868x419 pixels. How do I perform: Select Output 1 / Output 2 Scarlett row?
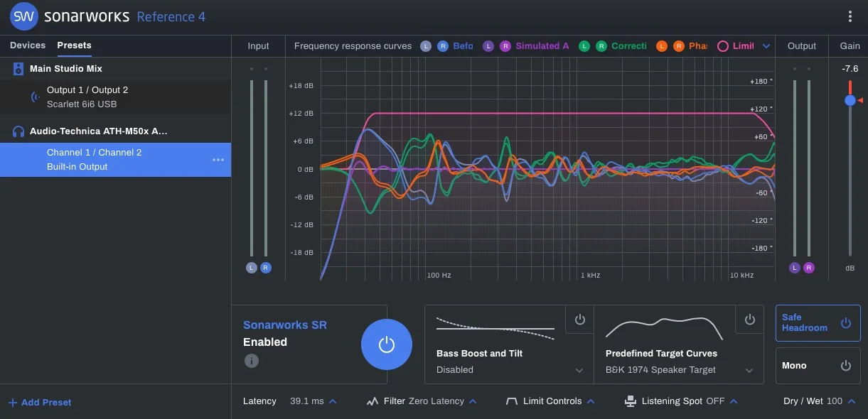(x=115, y=97)
